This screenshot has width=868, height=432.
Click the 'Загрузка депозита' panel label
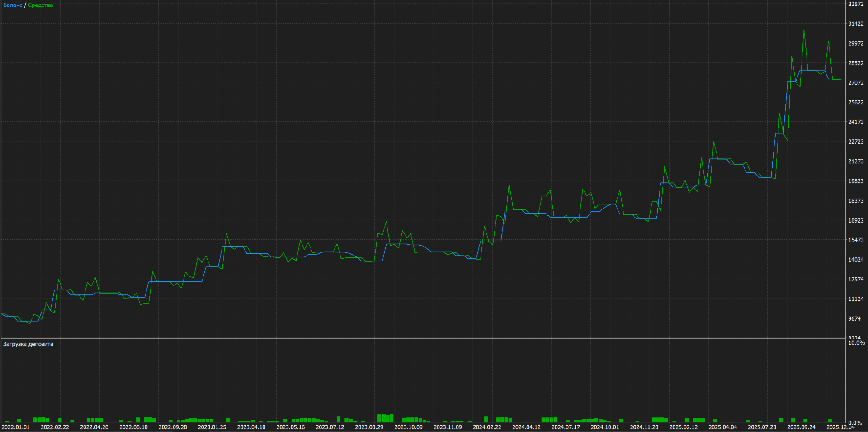28,344
